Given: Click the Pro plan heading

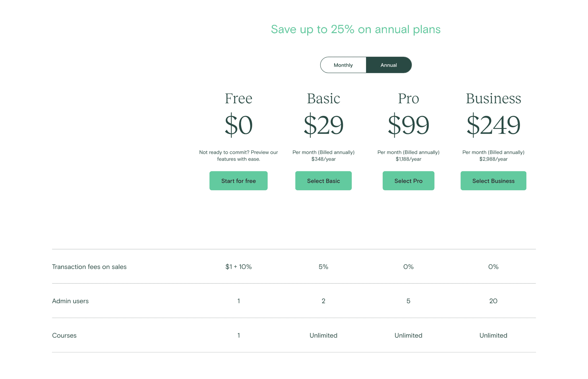Looking at the screenshot, I should 408,98.
